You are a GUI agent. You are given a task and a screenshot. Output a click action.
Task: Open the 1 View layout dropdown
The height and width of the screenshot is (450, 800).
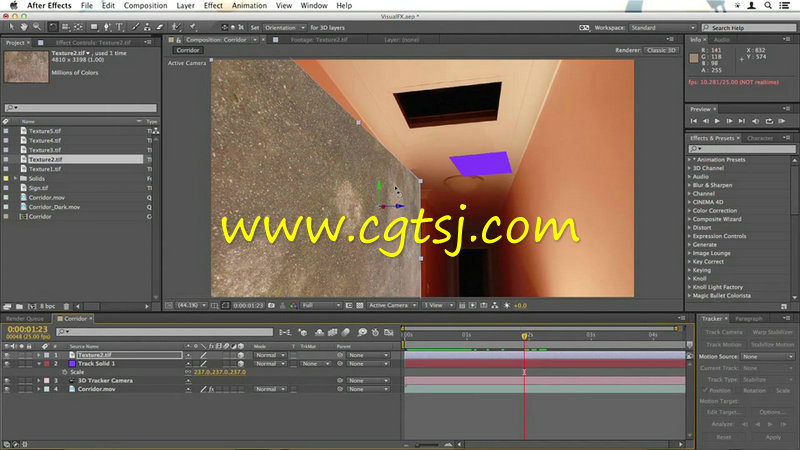tap(438, 306)
